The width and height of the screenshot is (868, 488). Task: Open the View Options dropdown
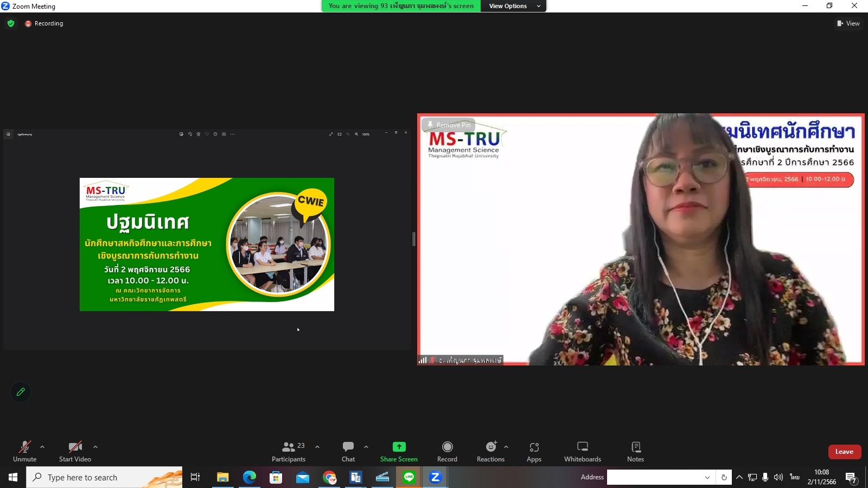click(513, 6)
